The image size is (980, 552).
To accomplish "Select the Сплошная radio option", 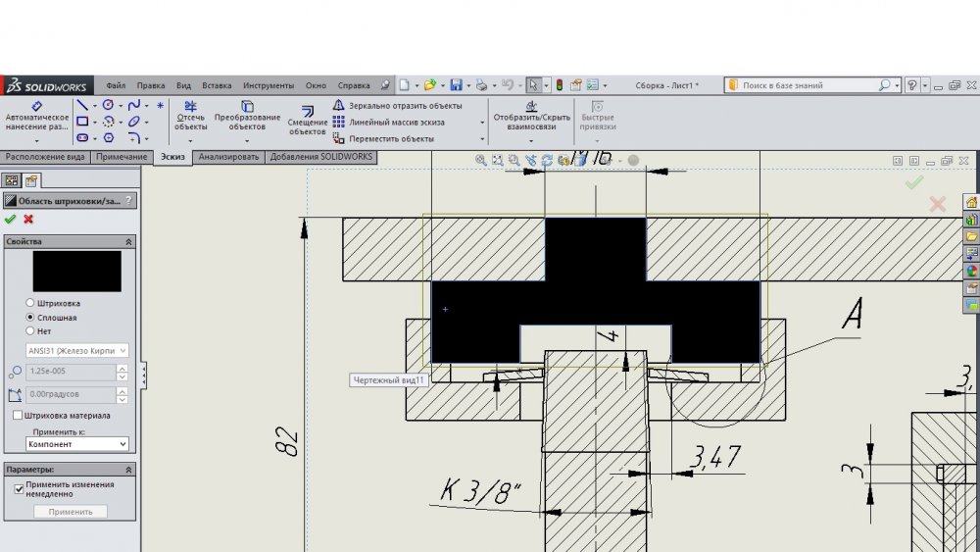I will coord(29,317).
